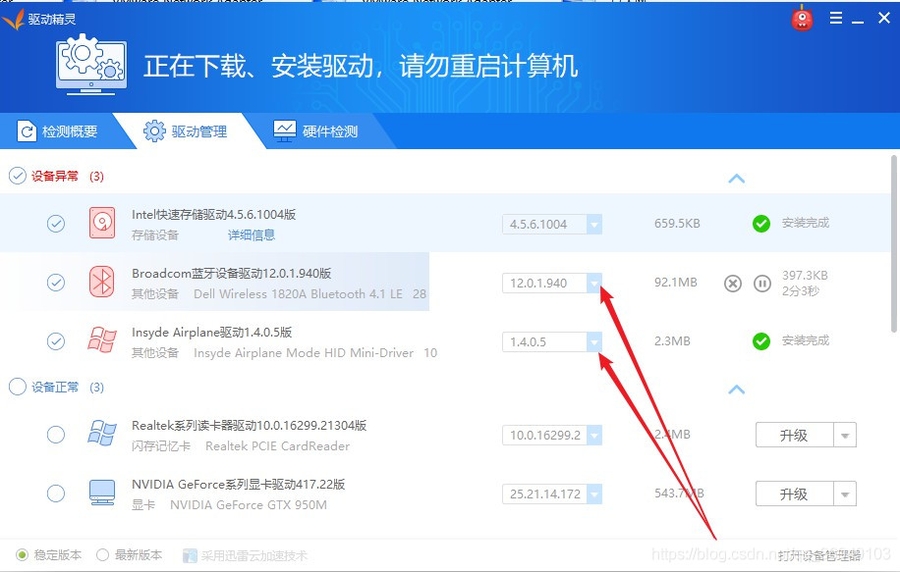This screenshot has height=572, width=900.
Task: Click green install-complete check for Intel driver
Action: click(x=761, y=223)
